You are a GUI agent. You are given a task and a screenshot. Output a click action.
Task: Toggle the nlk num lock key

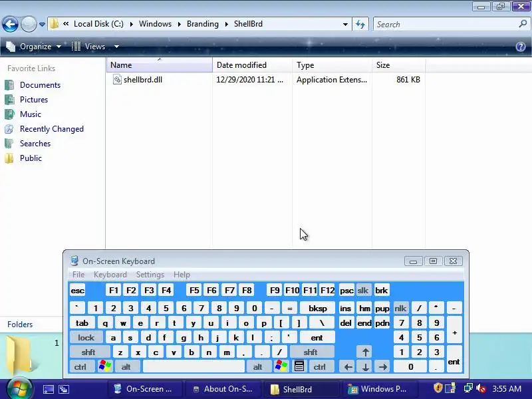pos(400,309)
